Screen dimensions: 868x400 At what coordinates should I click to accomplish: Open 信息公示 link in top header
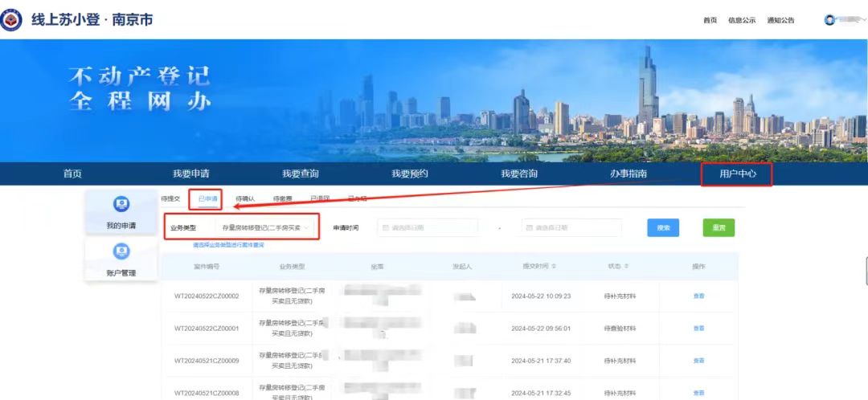[741, 20]
